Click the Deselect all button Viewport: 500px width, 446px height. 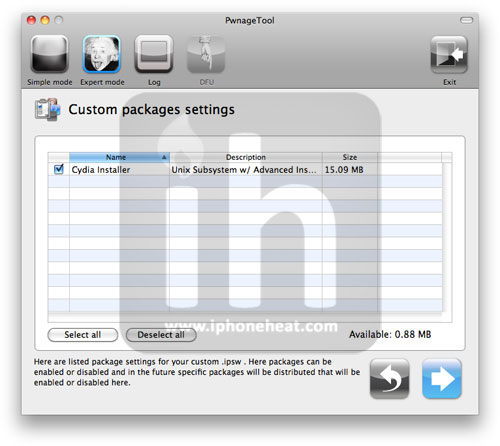[161, 335]
